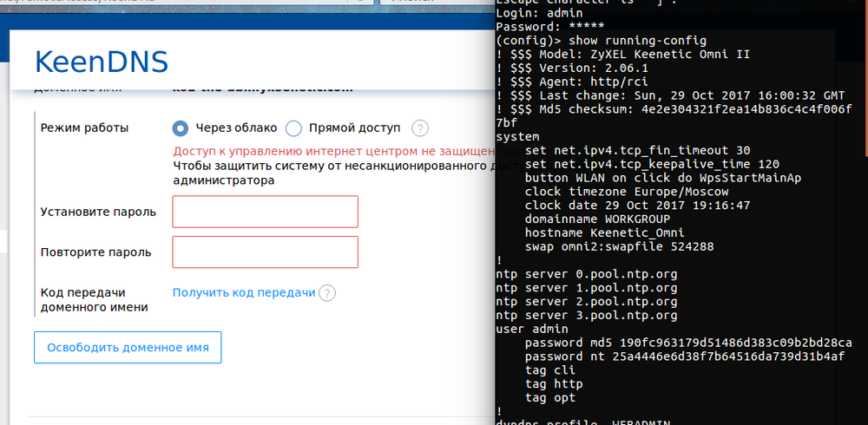Select terminal line "swap omni2:swapfile 524288"

620,247
